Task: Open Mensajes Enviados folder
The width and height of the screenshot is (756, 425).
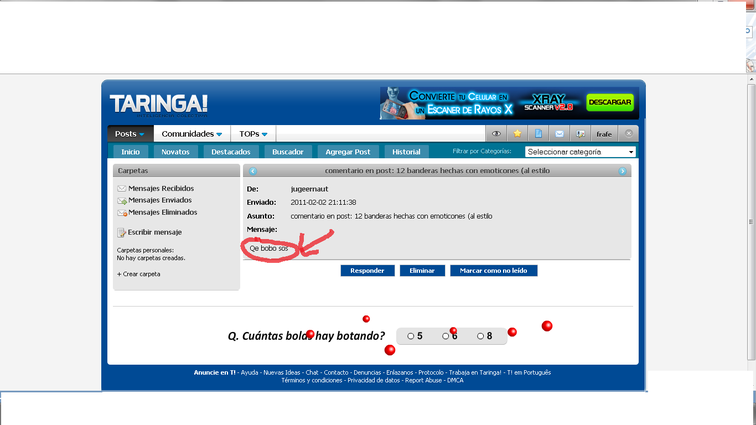Action: coord(160,200)
